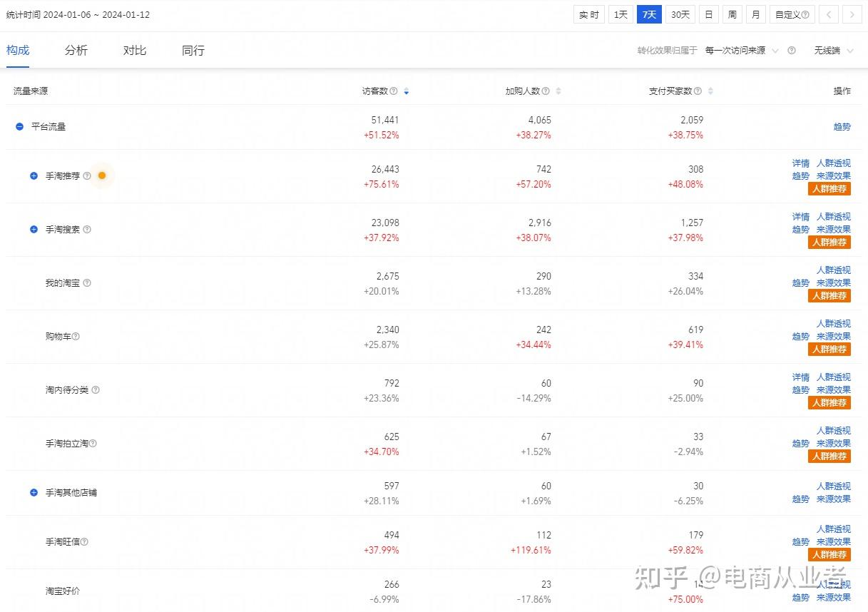
Task: Switch to the 对比 tab
Action: pos(135,50)
